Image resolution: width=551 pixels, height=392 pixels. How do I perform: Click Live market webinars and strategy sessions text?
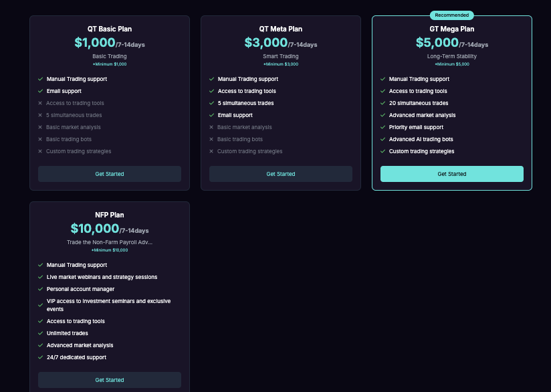coord(102,277)
